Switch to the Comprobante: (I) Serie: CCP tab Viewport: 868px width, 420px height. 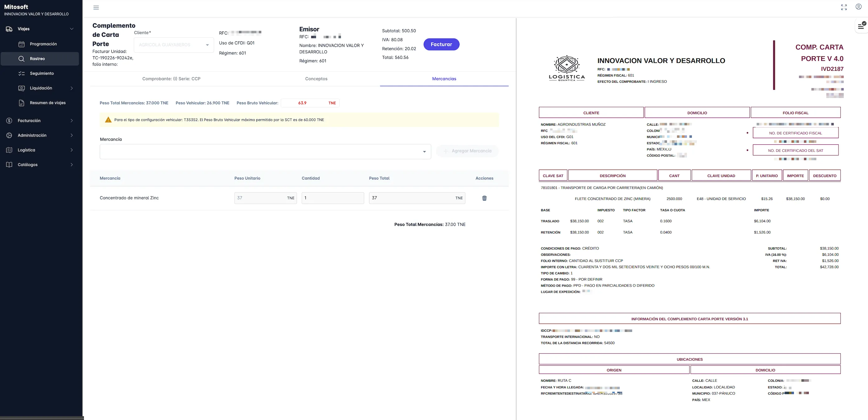pos(171,79)
